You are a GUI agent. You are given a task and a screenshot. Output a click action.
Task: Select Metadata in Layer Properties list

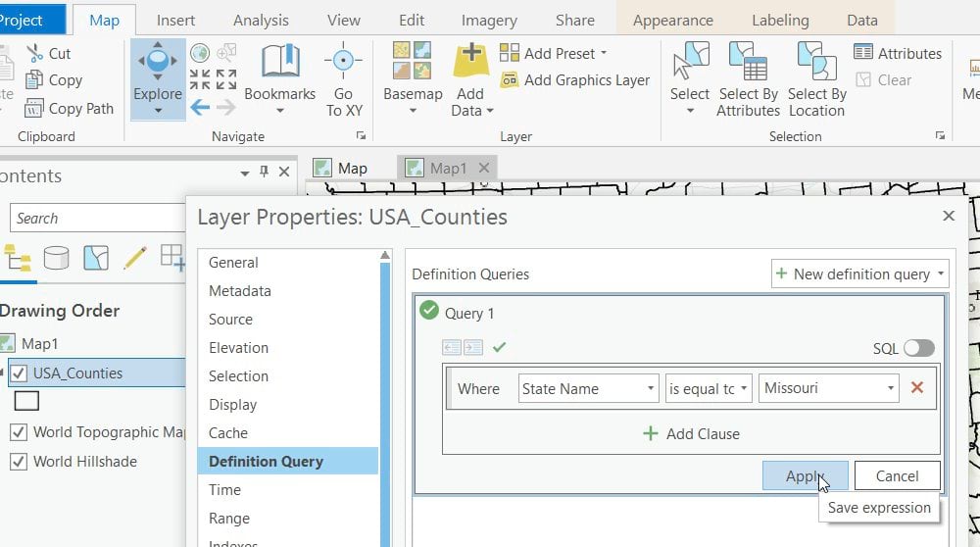240,291
